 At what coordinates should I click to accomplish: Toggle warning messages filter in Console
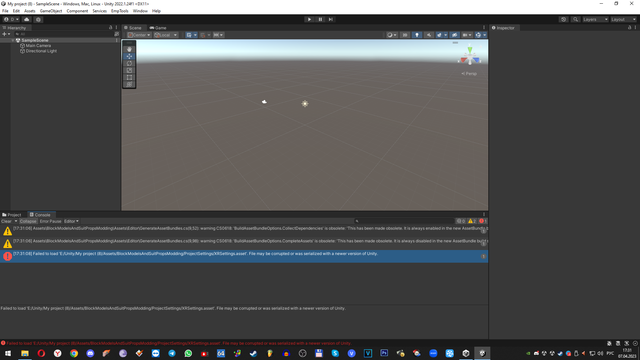(x=472, y=221)
